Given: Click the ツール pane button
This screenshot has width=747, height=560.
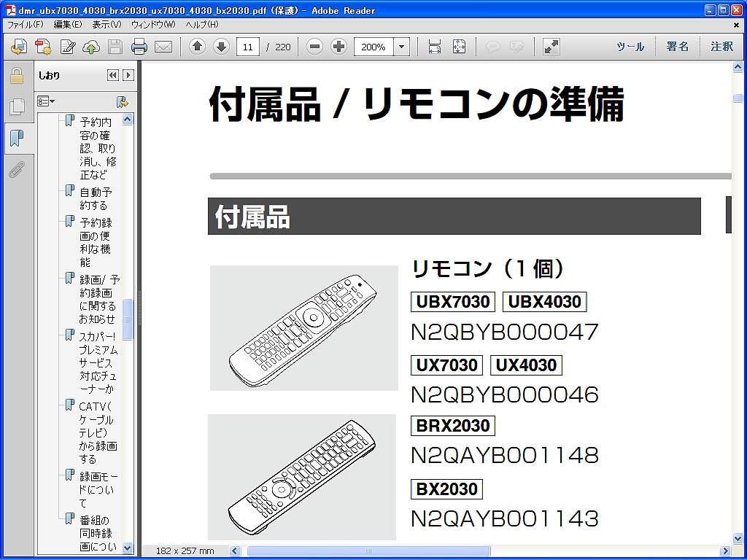Looking at the screenshot, I should click(630, 47).
